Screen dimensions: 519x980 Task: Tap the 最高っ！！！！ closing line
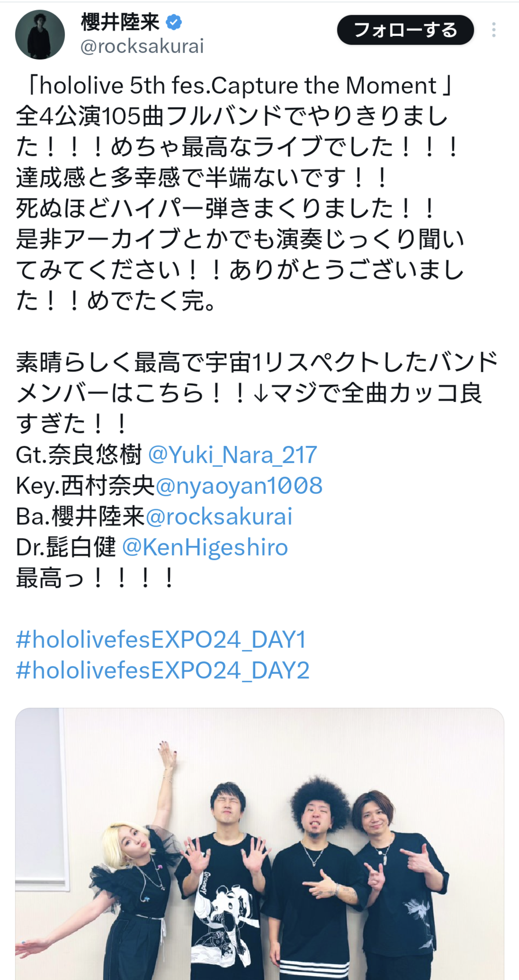[95, 578]
